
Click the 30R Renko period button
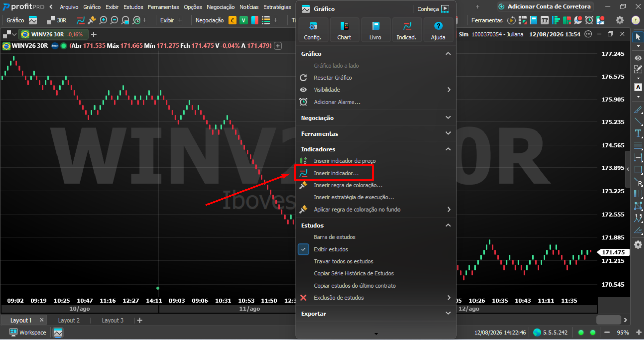coord(57,20)
